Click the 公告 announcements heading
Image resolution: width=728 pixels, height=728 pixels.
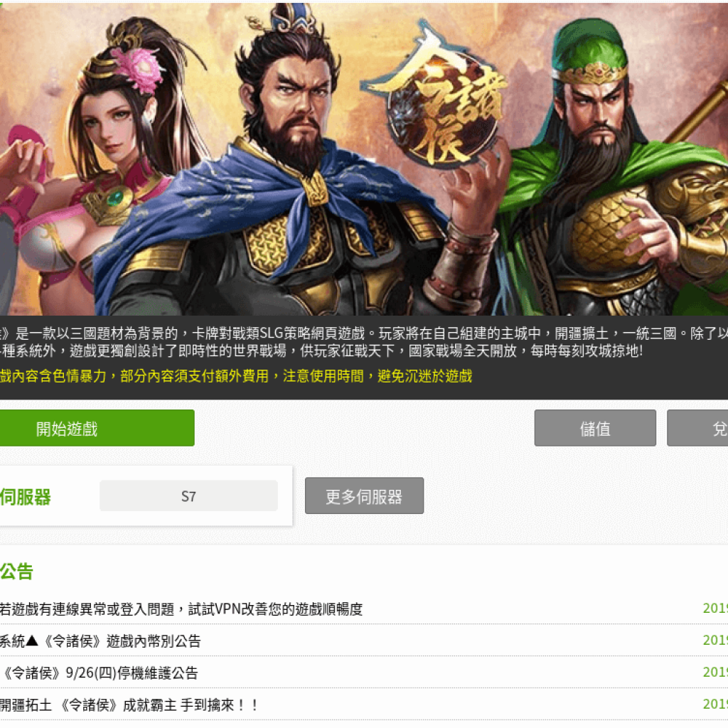click(17, 571)
